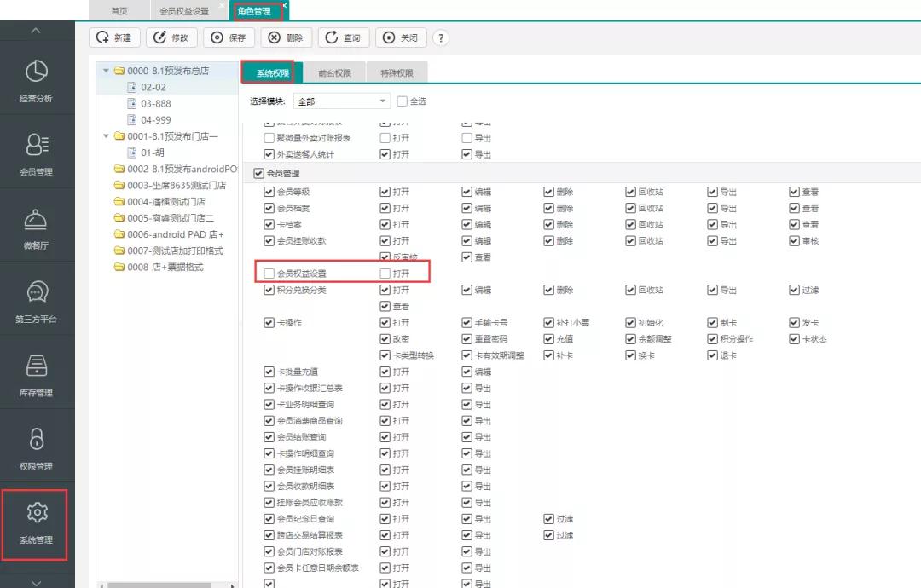The image size is (921, 588).
Task: Select the 新建 (New) toolbar icon
Action: tap(114, 37)
